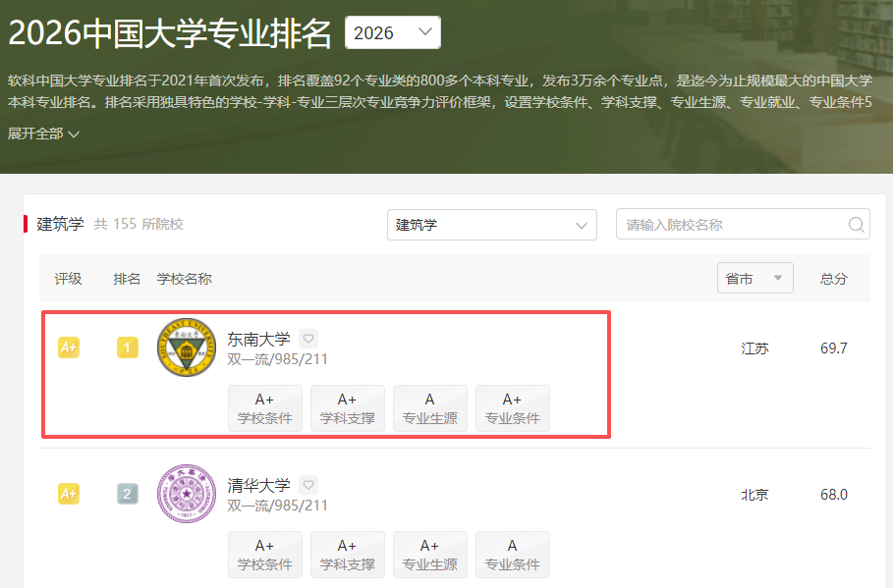This screenshot has height=588, width=893.
Task: Click 双一流/985/211 tags under 清华大学
Action: pyautogui.click(x=277, y=506)
